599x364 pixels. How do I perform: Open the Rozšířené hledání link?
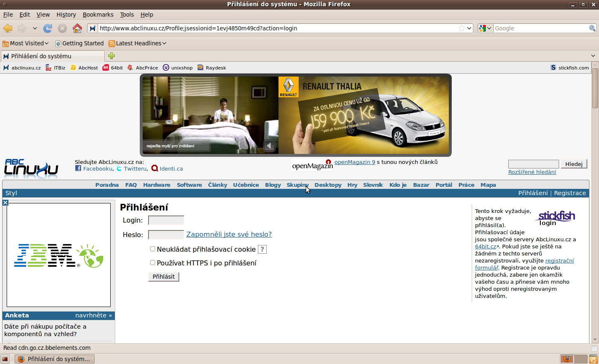(532, 172)
